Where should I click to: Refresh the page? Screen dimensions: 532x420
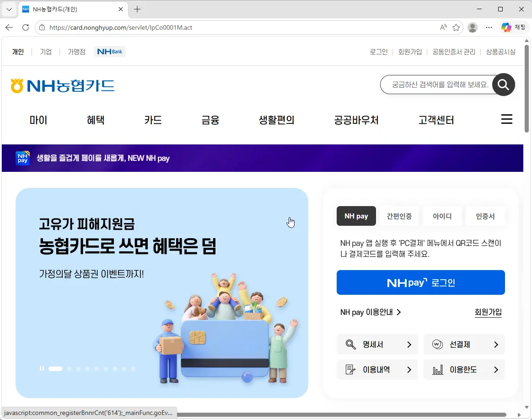coord(26,27)
